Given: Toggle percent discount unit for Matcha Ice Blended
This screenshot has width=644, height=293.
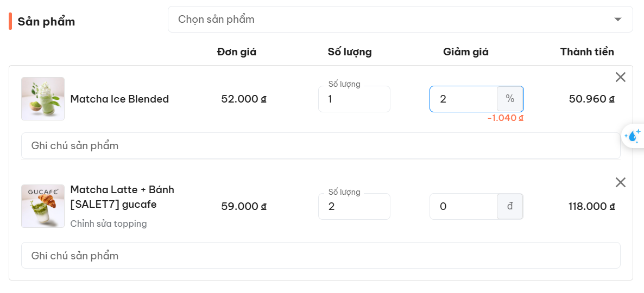Looking at the screenshot, I should (510, 99).
